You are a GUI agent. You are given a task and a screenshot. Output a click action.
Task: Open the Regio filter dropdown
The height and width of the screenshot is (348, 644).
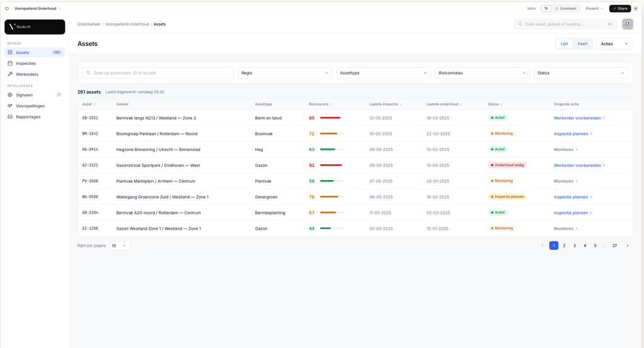point(285,73)
